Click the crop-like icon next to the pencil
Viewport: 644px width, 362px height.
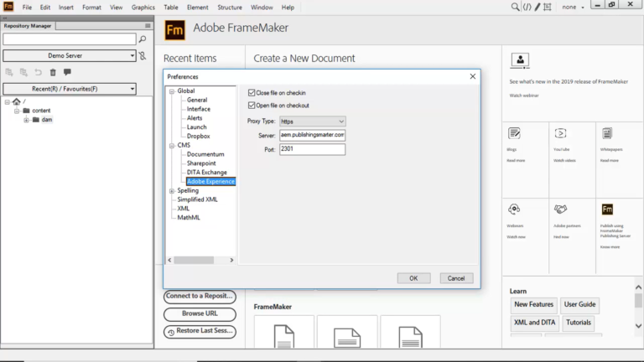coord(548,7)
